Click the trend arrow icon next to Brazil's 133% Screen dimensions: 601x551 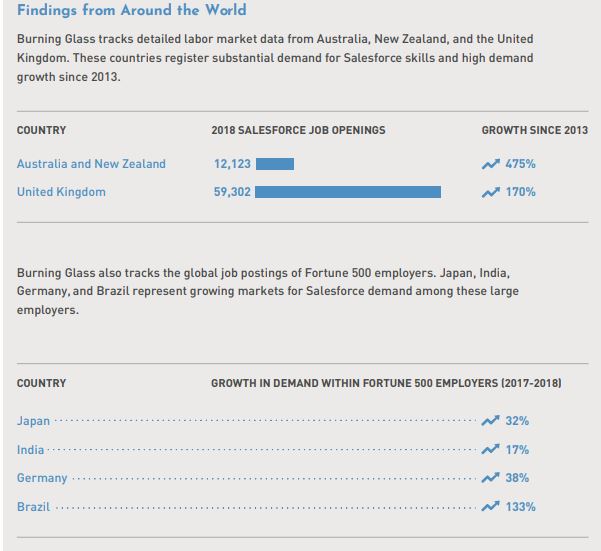[491, 507]
